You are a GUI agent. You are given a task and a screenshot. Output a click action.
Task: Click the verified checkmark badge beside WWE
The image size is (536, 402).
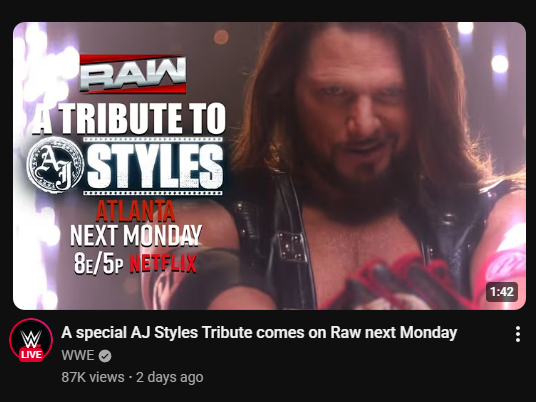105,356
